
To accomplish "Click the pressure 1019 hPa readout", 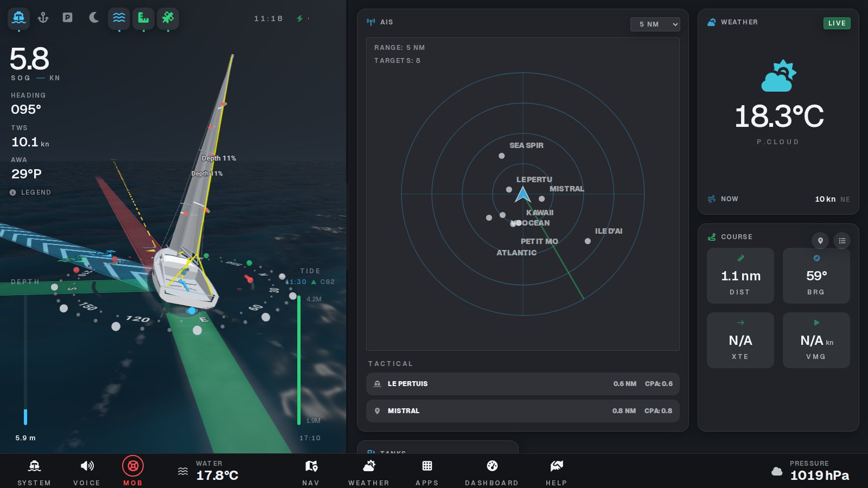I will [819, 476].
